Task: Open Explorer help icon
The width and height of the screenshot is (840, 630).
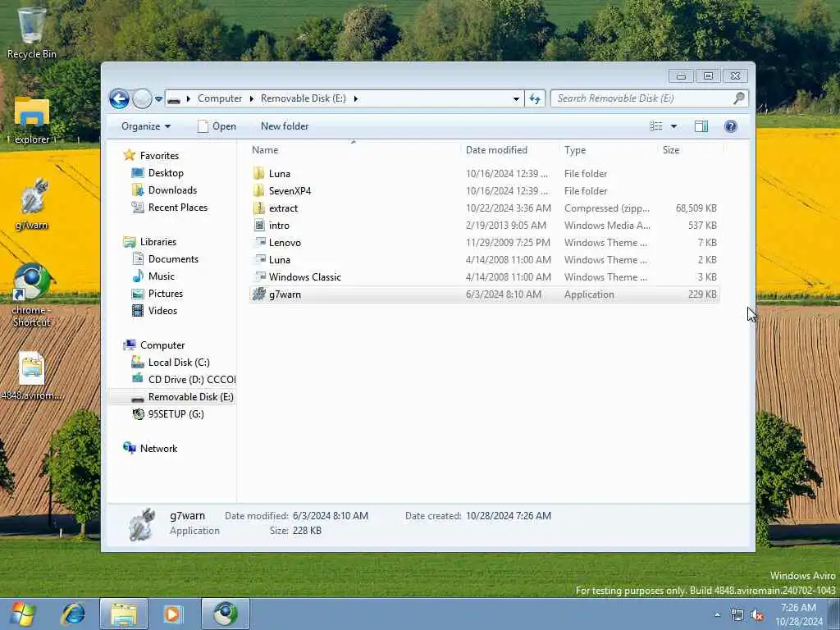Action: 731,126
